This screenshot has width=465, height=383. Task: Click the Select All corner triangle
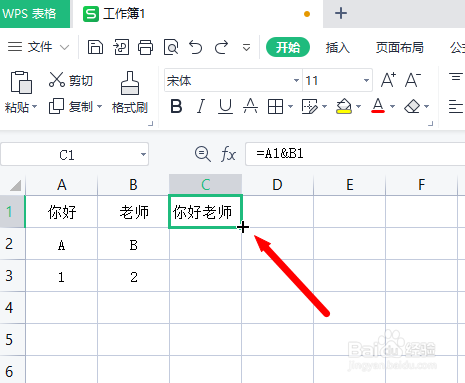pyautogui.click(x=15, y=185)
